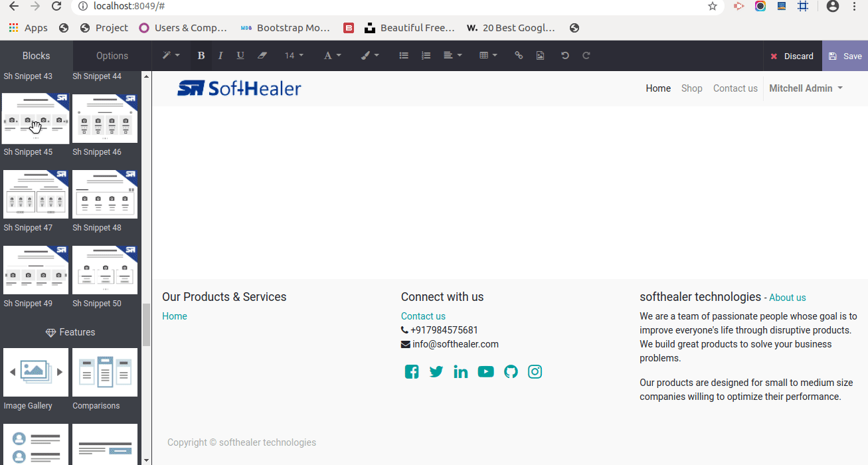Click the undo icon
Image resolution: width=868 pixels, height=465 pixels.
565,56
